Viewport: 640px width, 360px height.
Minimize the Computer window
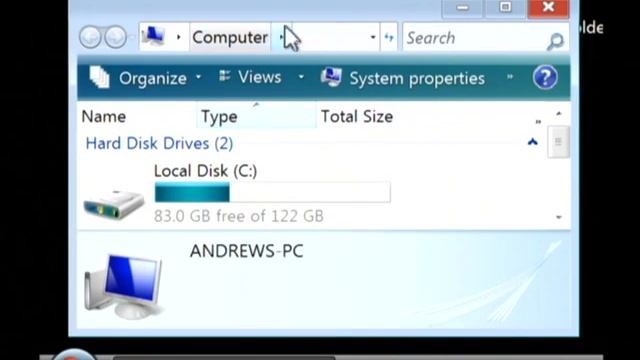(462, 8)
